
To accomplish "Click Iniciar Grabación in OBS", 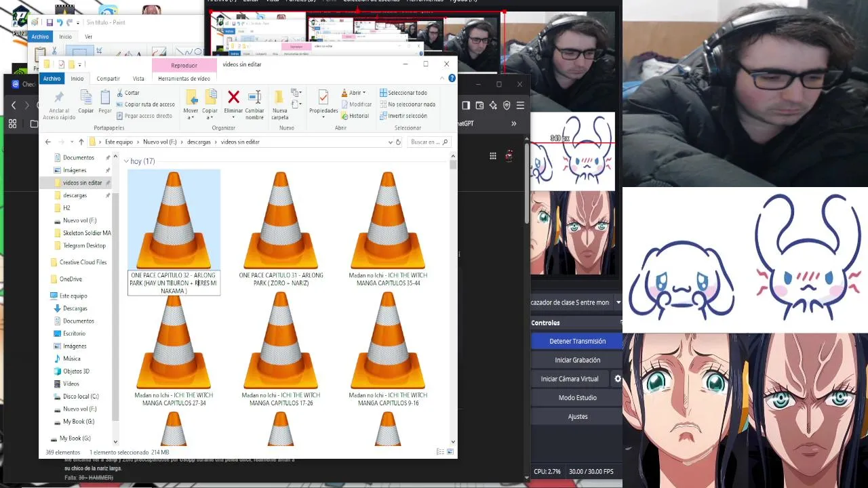I will (577, 360).
